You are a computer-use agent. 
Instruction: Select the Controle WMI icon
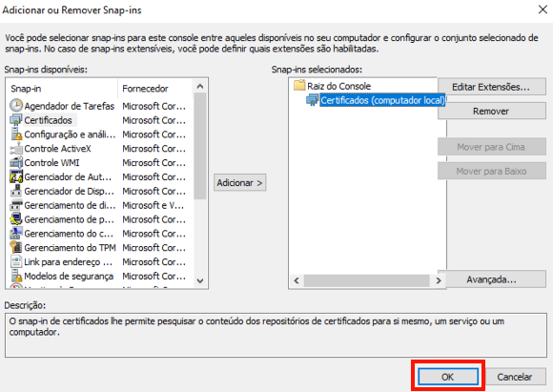coord(16,163)
